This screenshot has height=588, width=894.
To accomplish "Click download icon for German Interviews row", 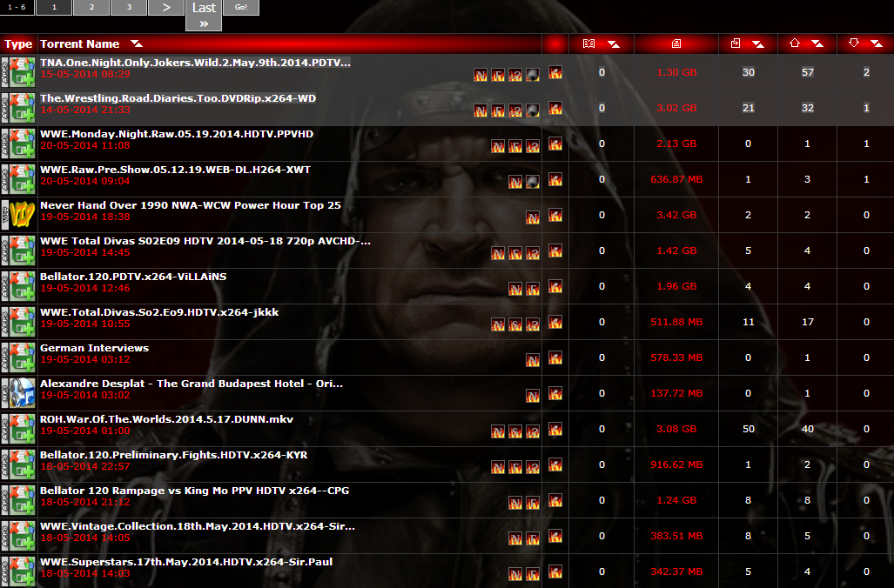I will click(555, 357).
